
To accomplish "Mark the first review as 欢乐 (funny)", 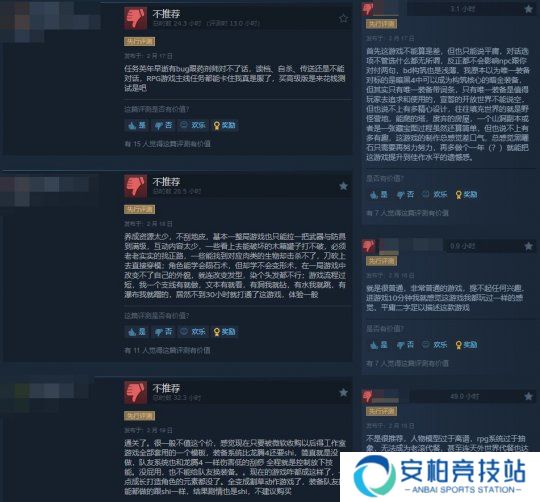I will pyautogui.click(x=193, y=125).
